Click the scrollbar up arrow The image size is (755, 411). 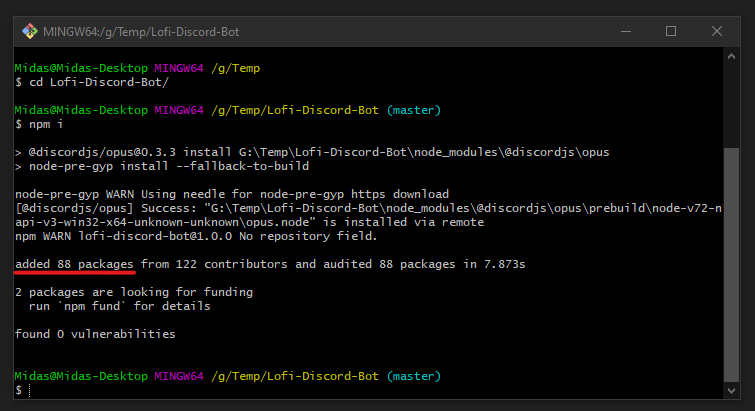pos(731,56)
